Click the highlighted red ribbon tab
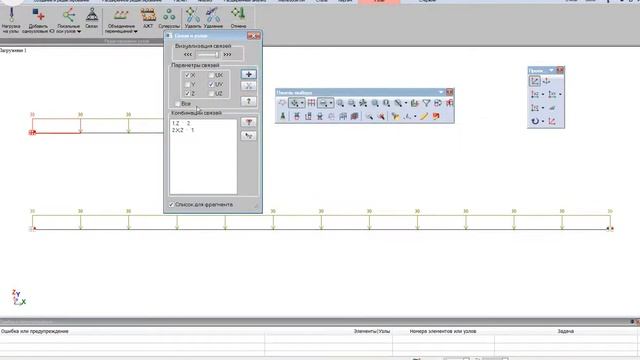 pos(379,2)
